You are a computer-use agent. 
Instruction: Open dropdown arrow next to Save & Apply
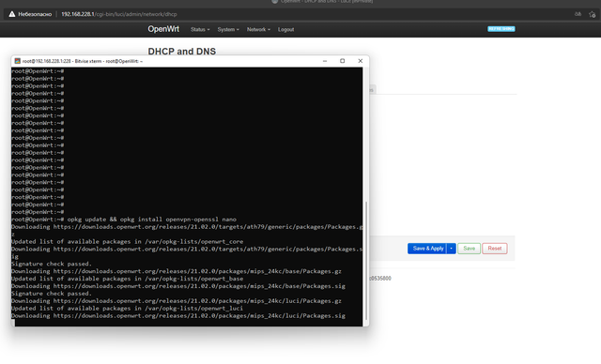pos(451,249)
